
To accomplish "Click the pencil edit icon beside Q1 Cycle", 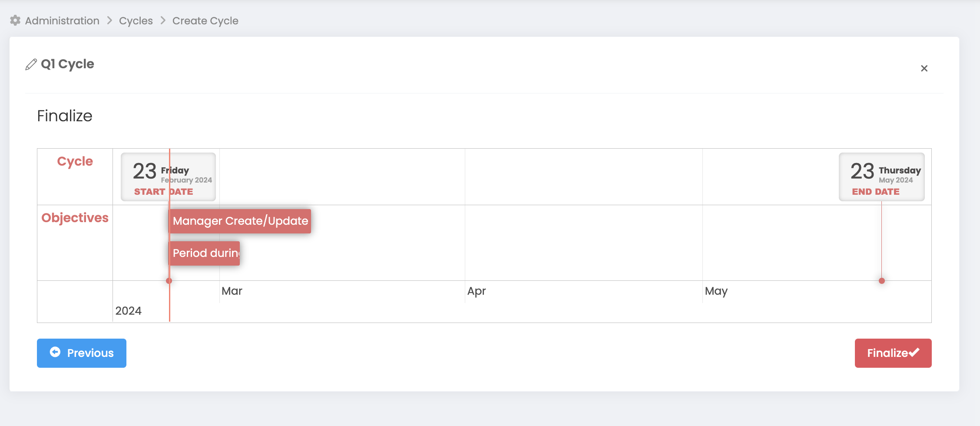I will coord(31,64).
